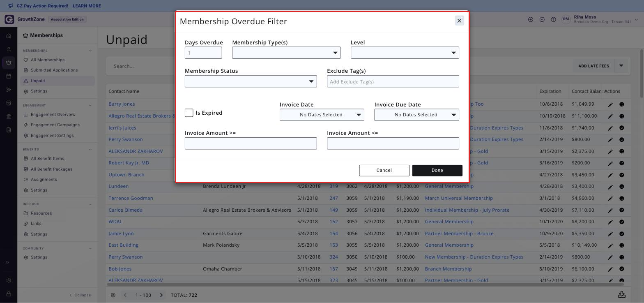Click the plus add icon in header
The image size is (644, 303).
pos(531,19)
